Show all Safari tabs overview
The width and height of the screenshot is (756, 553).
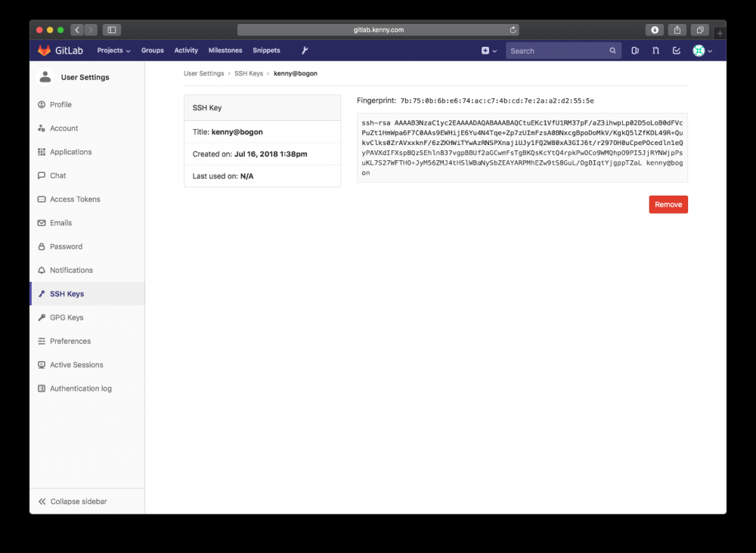pyautogui.click(x=699, y=30)
